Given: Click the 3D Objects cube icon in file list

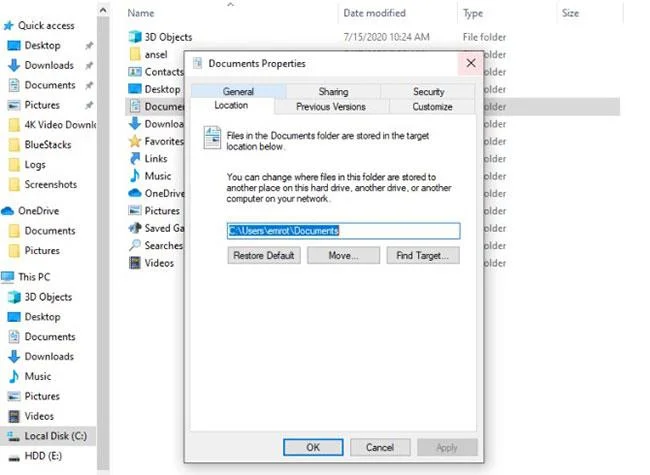Looking at the screenshot, I should 135,37.
